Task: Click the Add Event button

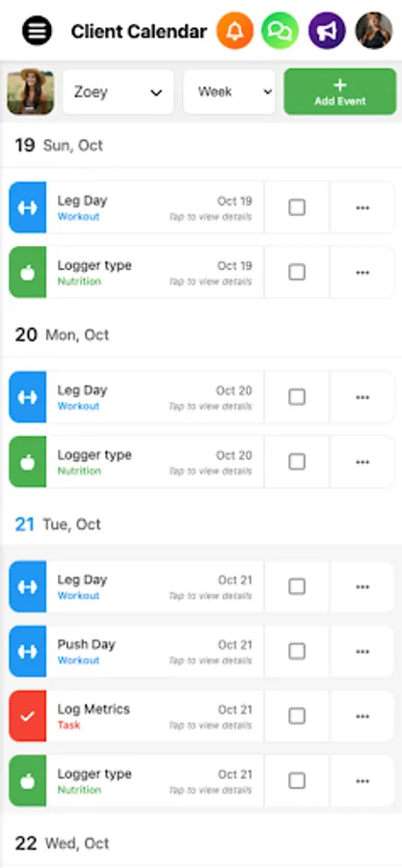Action: (x=340, y=92)
